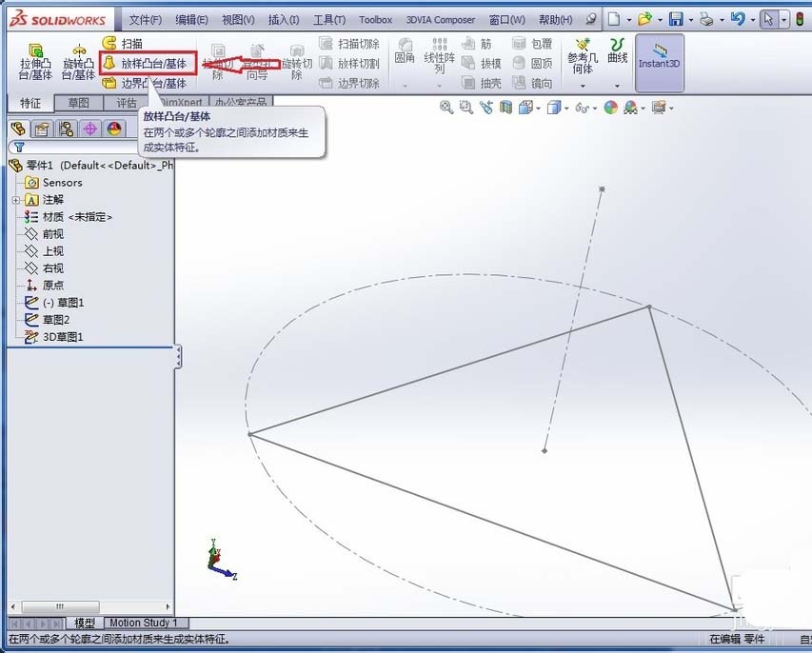
Task: Toggle Instant3D mode
Action: click(x=659, y=60)
